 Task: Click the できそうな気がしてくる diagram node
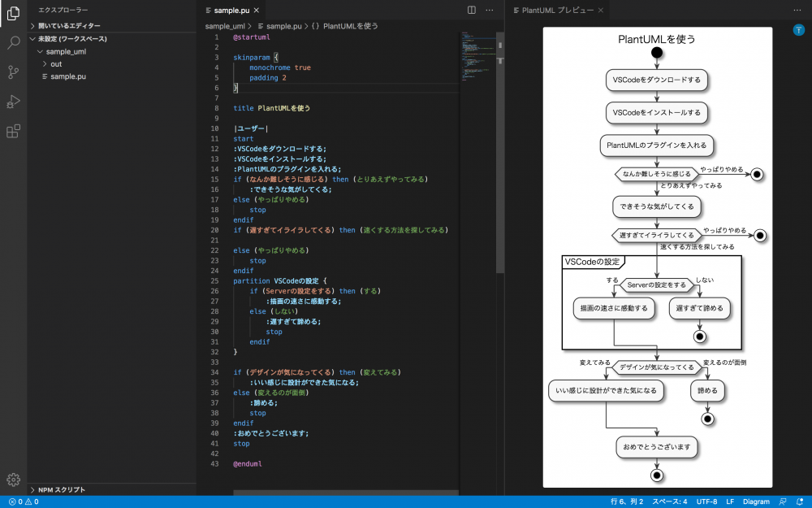tap(657, 206)
